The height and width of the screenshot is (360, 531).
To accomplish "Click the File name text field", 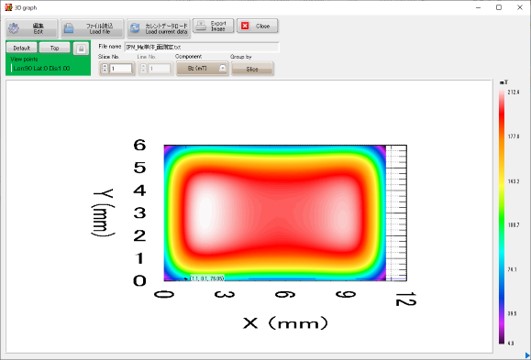I will 202,47.
